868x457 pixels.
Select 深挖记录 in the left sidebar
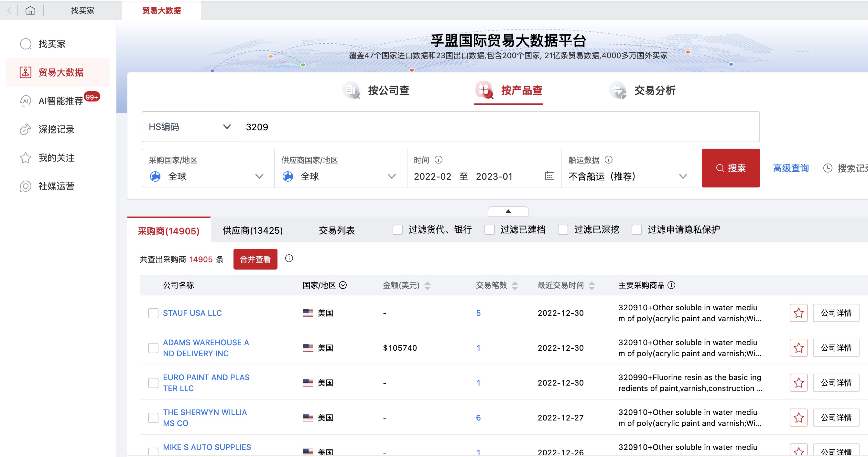[56, 129]
